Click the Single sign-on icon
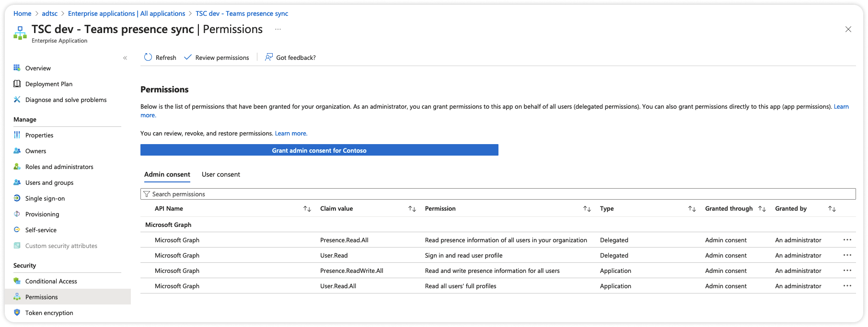The height and width of the screenshot is (327, 868). pyautogui.click(x=17, y=198)
